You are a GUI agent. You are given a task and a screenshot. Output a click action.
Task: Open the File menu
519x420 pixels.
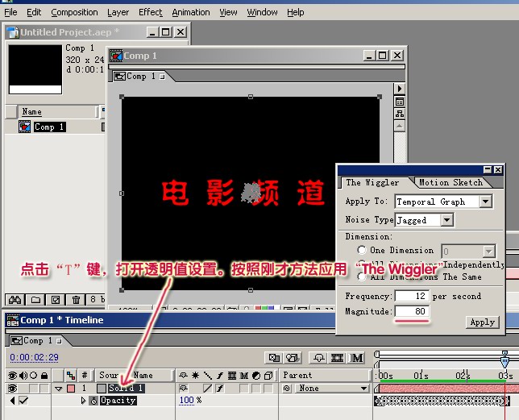pyautogui.click(x=10, y=12)
